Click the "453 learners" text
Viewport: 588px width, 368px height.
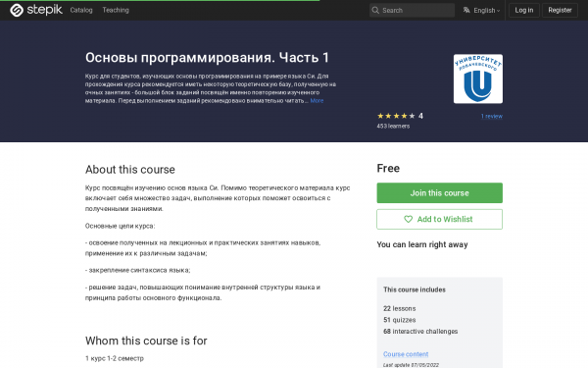point(393,127)
